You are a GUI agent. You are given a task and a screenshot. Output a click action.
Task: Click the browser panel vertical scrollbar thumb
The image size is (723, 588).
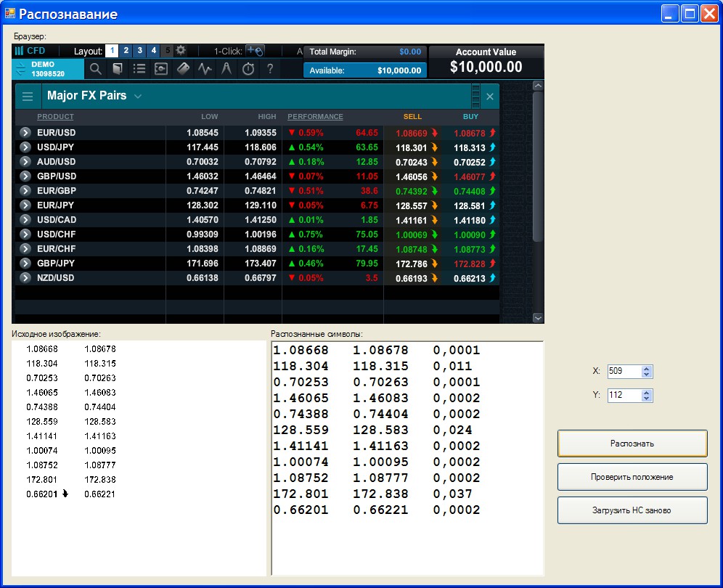pyautogui.click(x=538, y=167)
